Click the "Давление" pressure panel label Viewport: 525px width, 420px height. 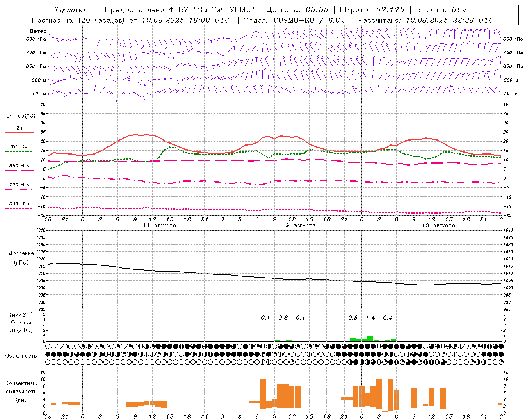click(x=21, y=253)
